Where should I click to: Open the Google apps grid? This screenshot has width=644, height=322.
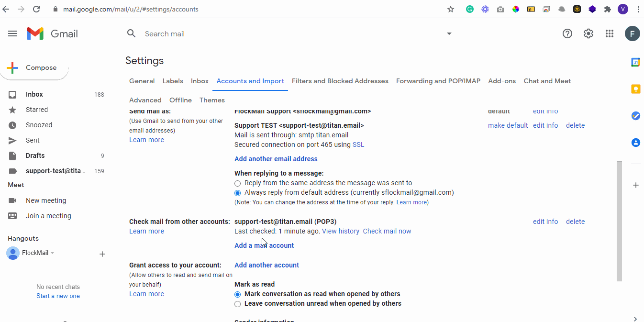click(610, 33)
